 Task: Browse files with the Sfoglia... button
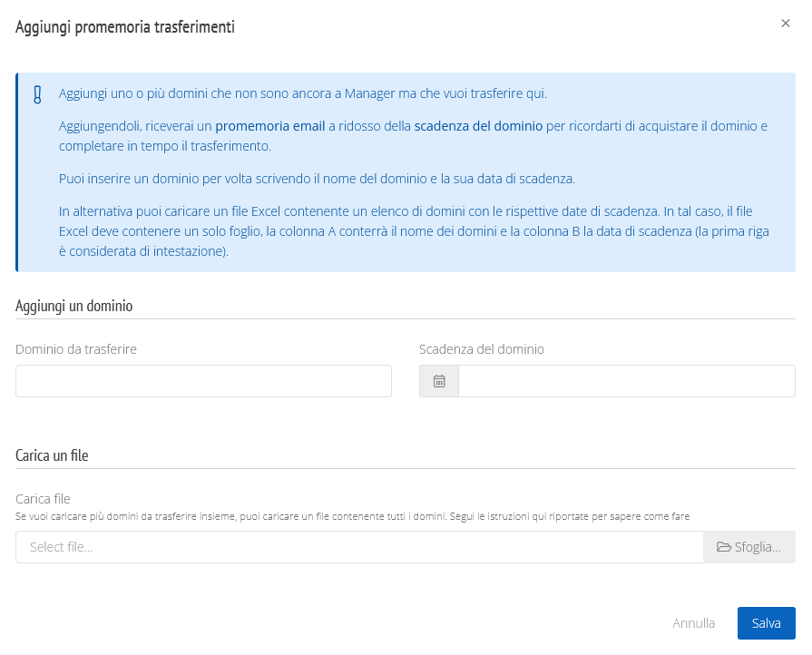tap(749, 547)
